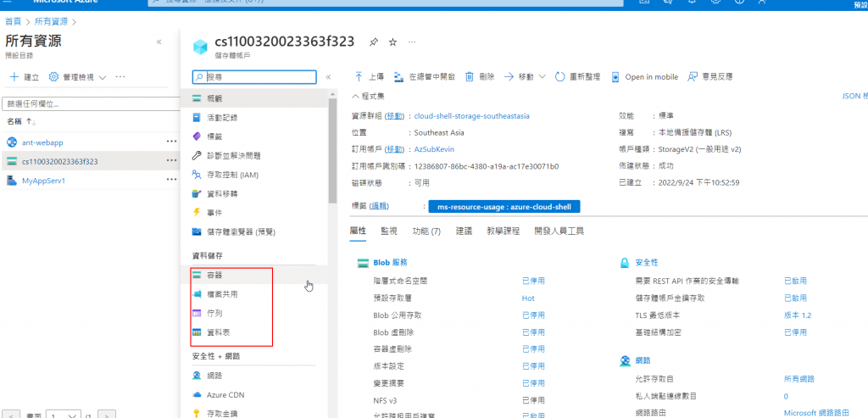The width and height of the screenshot is (868, 418).
Task: Switch to the 開發人員工具 tab
Action: pos(559,231)
